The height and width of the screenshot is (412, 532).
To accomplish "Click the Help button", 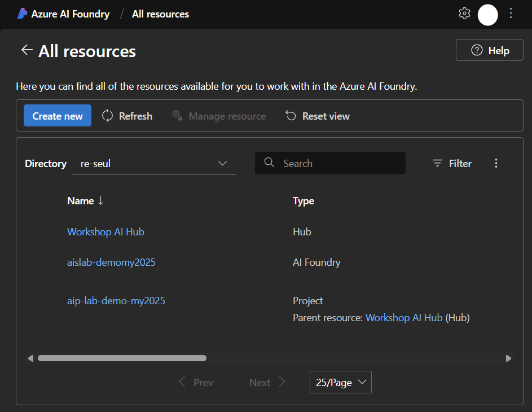I will pyautogui.click(x=489, y=50).
